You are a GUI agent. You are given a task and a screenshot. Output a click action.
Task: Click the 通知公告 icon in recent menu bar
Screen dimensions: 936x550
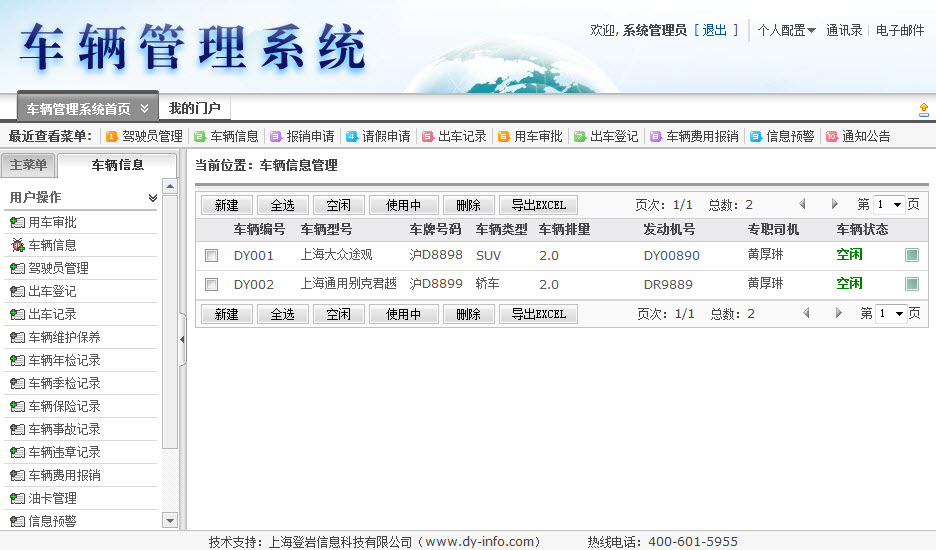coord(831,136)
